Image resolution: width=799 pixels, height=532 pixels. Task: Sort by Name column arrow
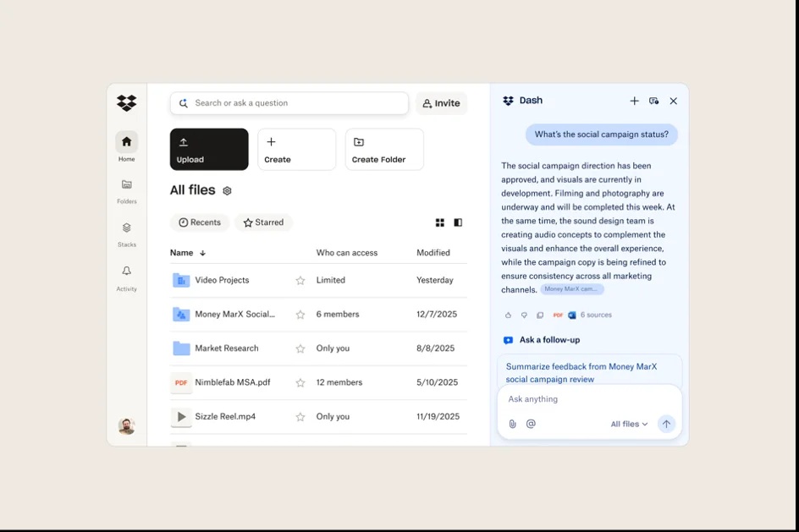[202, 253]
